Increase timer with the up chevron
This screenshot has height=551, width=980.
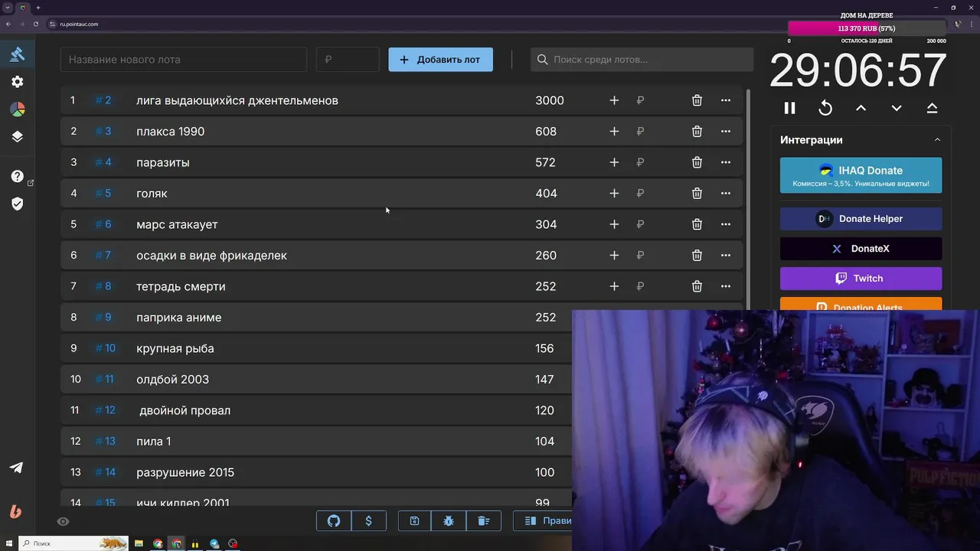pyautogui.click(x=861, y=109)
